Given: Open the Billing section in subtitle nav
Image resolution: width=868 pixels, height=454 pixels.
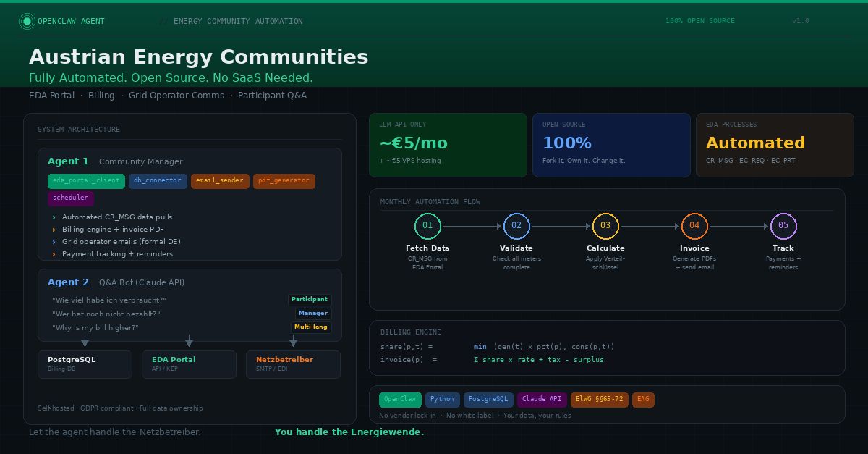Looking at the screenshot, I should [x=101, y=96].
